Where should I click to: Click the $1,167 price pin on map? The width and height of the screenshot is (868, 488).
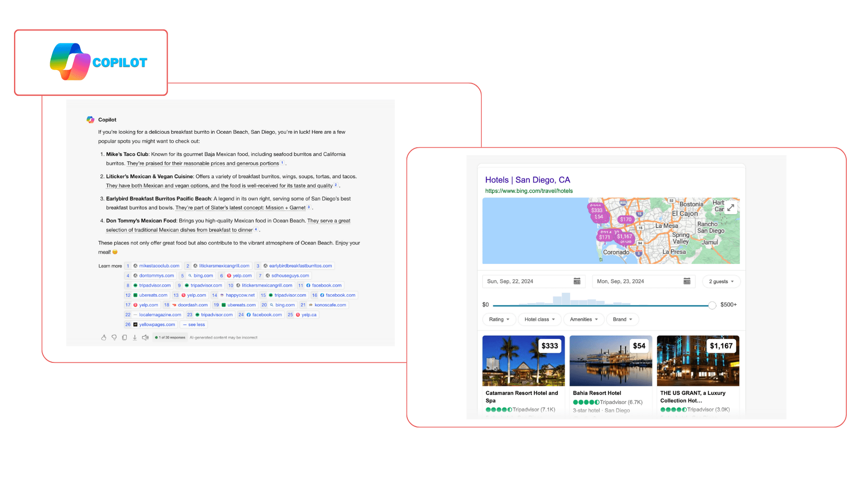click(624, 236)
